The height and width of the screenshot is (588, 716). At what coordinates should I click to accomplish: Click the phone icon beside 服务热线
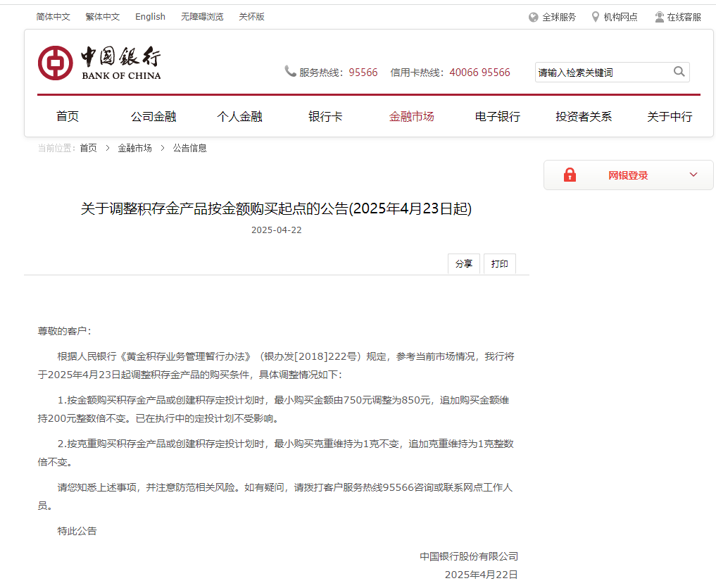291,71
